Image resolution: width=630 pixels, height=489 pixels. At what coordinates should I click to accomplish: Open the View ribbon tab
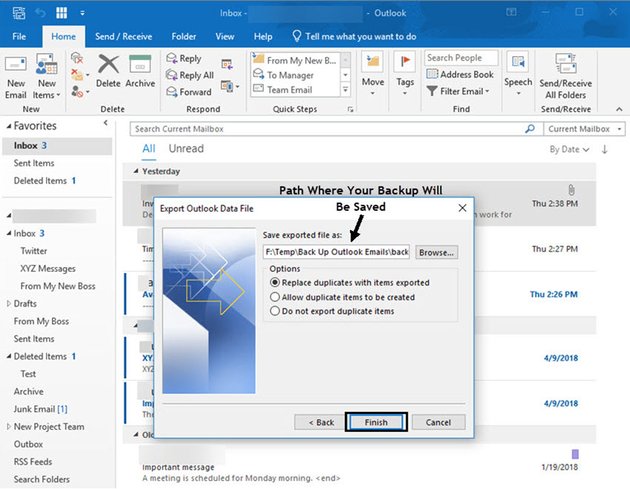225,37
